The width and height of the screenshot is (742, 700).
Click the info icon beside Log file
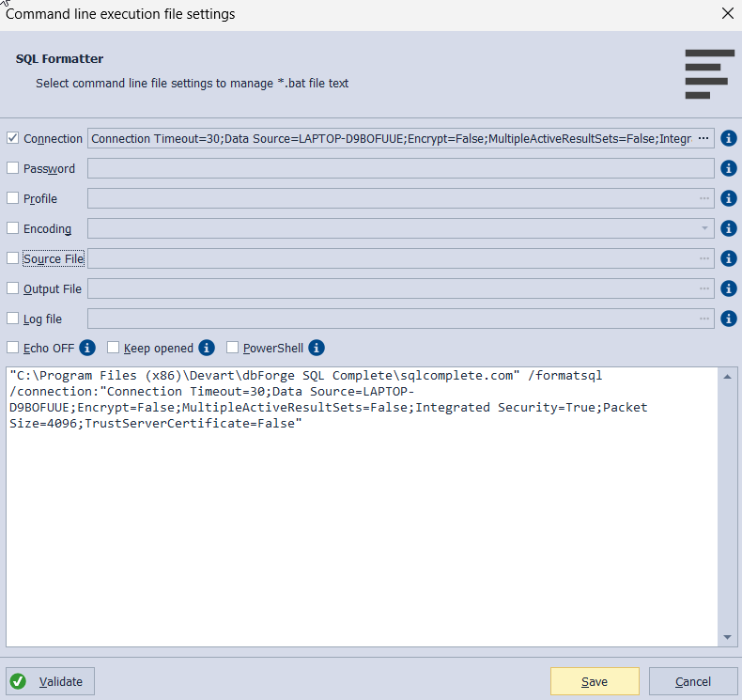729,319
